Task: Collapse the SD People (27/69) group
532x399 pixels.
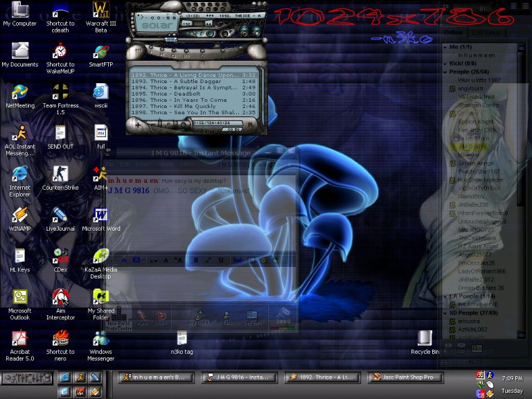Action: click(x=445, y=313)
